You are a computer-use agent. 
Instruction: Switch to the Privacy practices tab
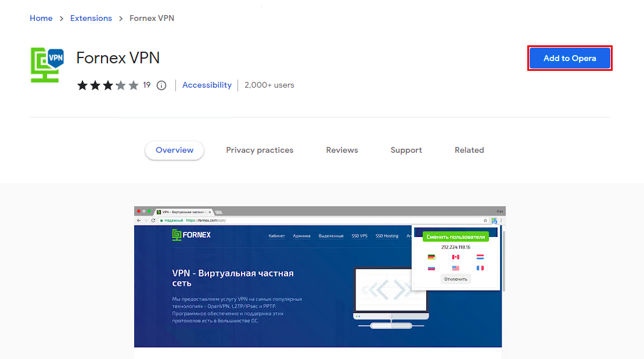coord(260,150)
